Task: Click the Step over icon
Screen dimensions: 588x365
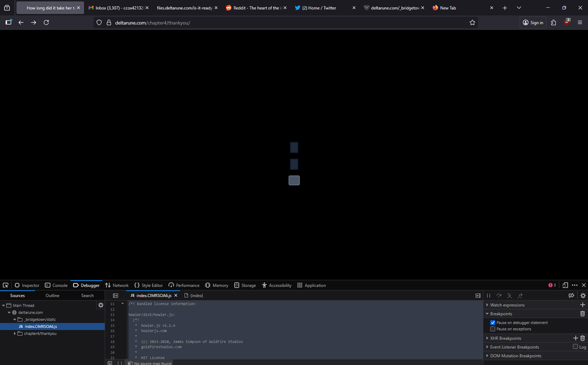Action: click(x=499, y=295)
